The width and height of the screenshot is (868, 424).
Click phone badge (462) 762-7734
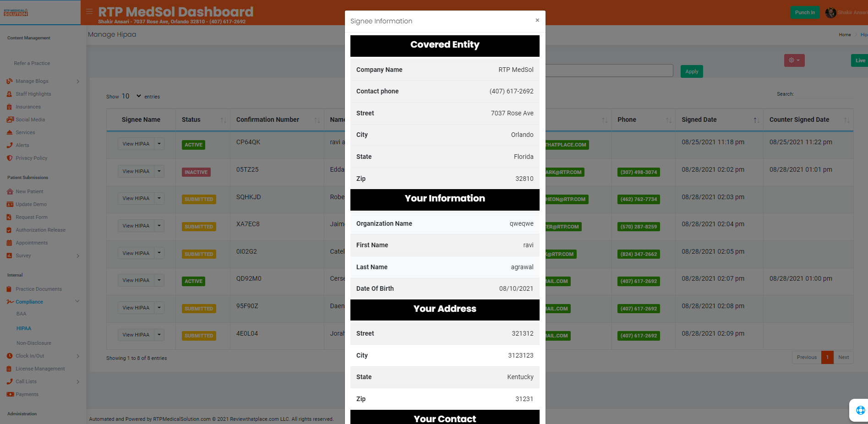[x=639, y=199]
